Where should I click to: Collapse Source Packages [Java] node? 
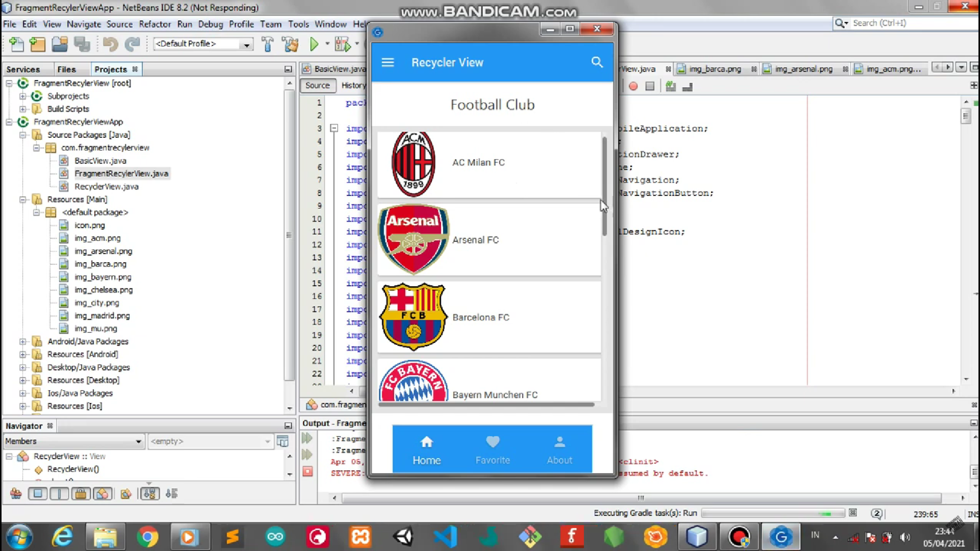[x=23, y=135]
